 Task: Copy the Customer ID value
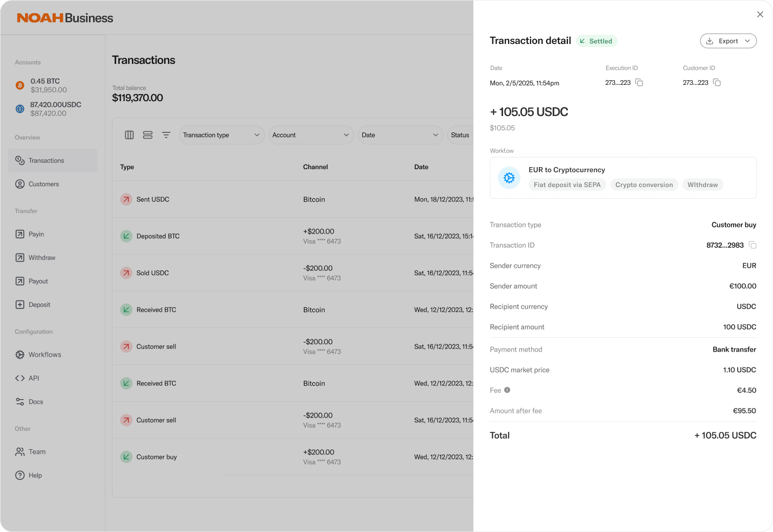[x=716, y=82]
